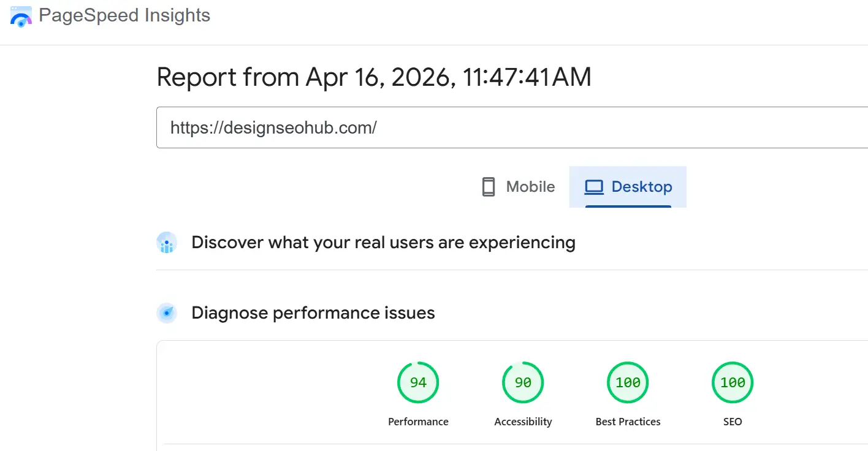
Task: Open the PageSpeed Insights home link
Action: pyautogui.click(x=109, y=16)
